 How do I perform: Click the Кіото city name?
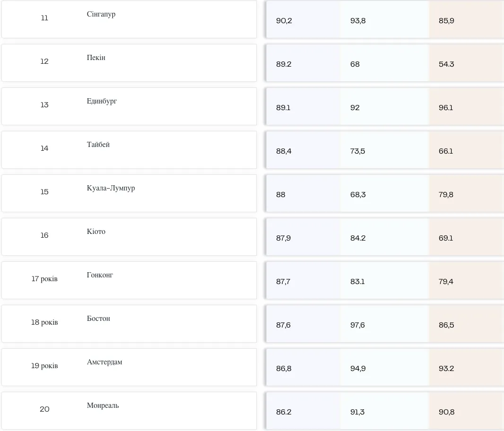[96, 232]
